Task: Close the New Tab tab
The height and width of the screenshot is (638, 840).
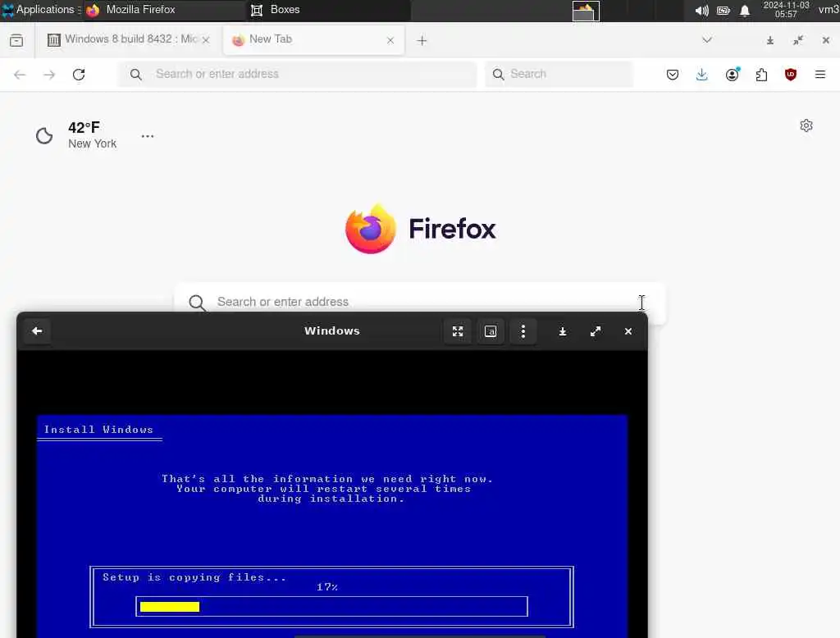Action: [x=390, y=40]
